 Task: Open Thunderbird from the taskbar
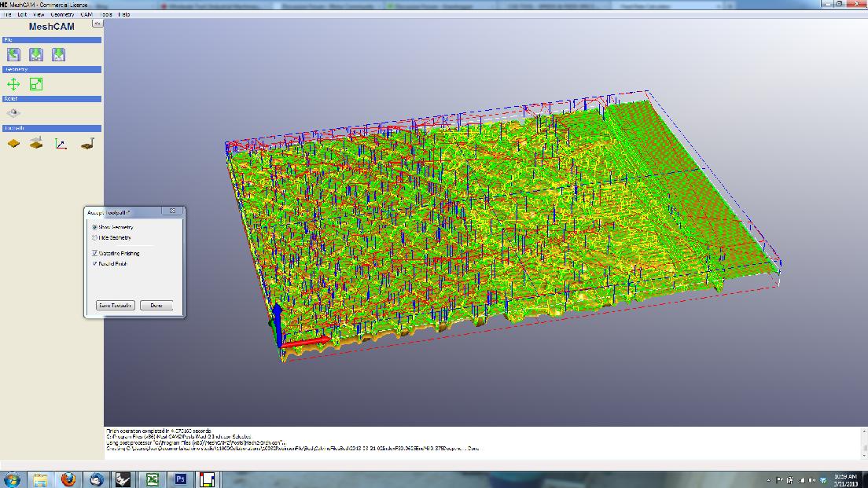tap(97, 479)
